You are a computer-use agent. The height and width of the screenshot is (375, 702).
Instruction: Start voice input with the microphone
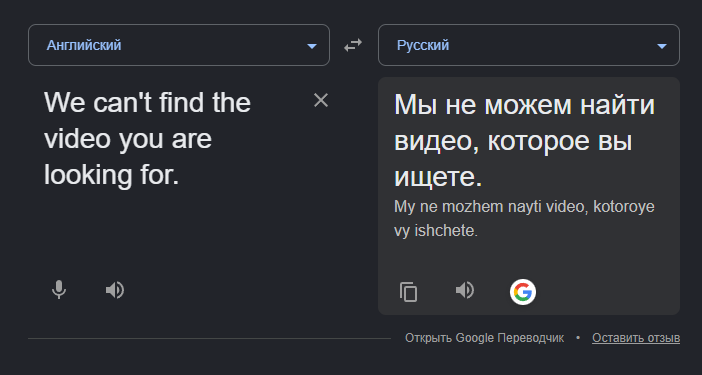[x=59, y=290]
